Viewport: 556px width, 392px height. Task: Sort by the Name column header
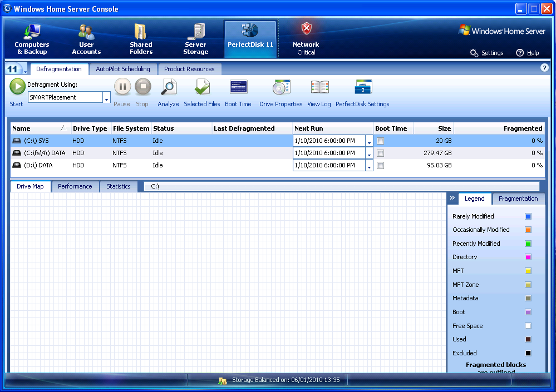pos(41,128)
